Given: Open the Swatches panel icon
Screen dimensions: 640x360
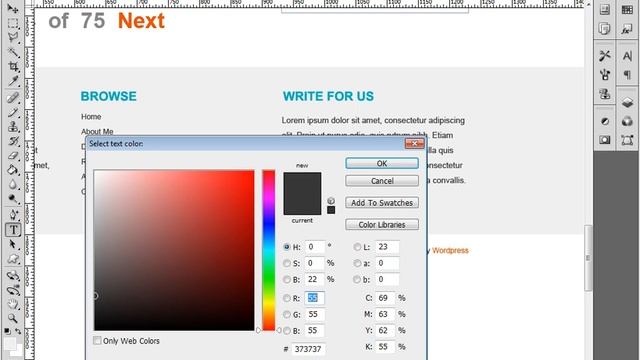Looking at the screenshot, I should [x=627, y=10].
